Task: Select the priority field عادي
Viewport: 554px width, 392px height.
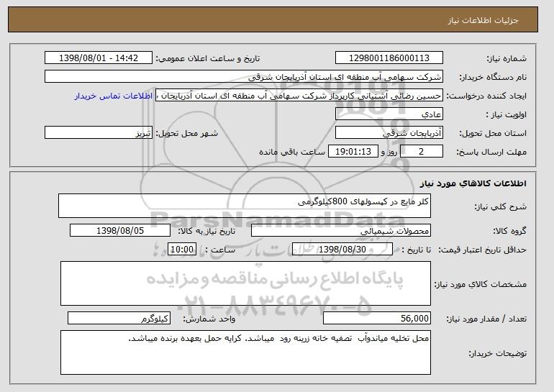Action: (x=389, y=114)
